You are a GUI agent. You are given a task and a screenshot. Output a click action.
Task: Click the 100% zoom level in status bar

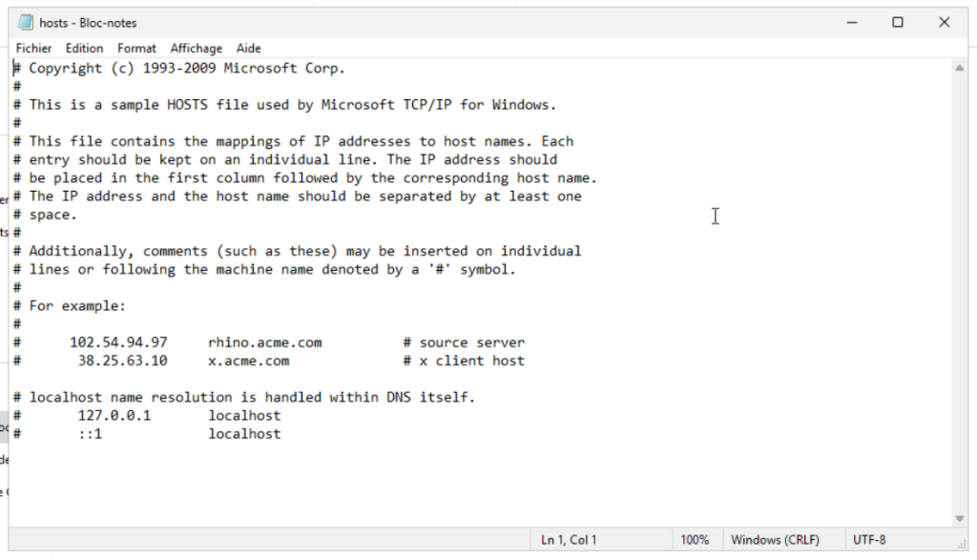pos(694,540)
